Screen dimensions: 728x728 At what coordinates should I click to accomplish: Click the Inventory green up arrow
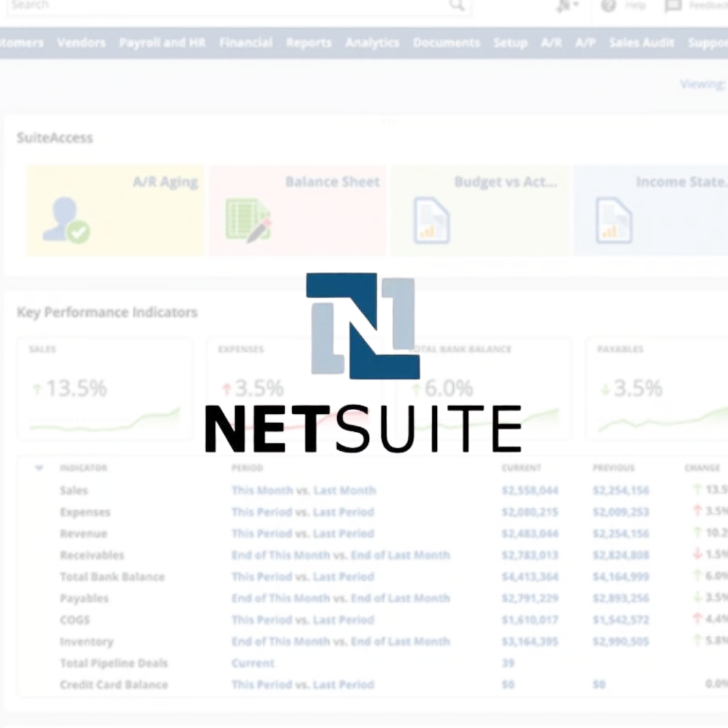[698, 641]
